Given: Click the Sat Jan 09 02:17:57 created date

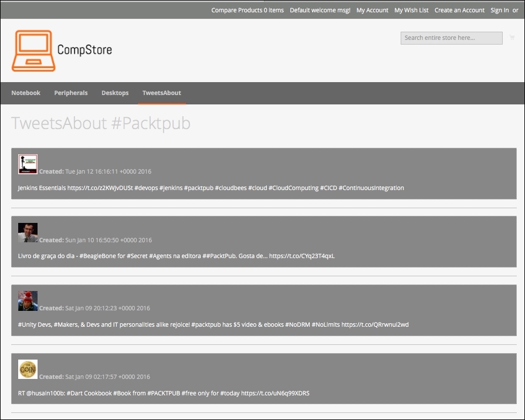Looking at the screenshot, I should [107, 377].
